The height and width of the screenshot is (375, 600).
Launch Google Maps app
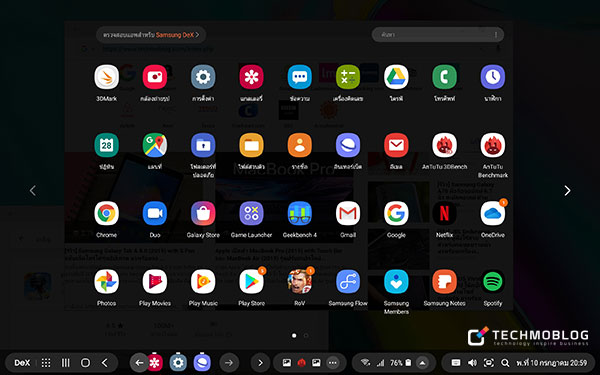click(x=155, y=145)
